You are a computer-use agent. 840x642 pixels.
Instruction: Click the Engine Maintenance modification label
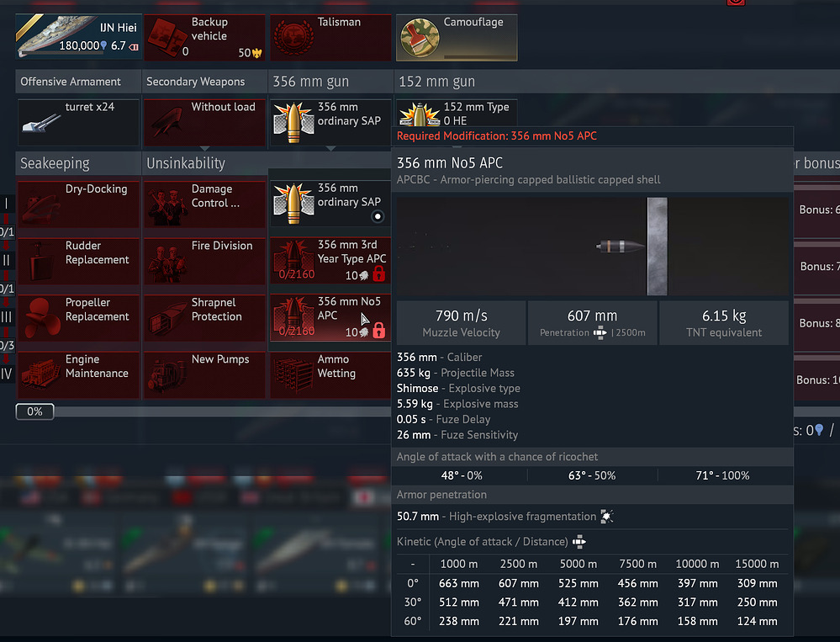coord(97,366)
